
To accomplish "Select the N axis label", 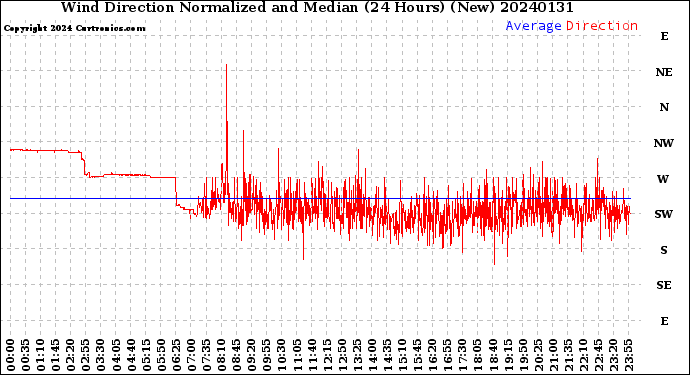I will [x=664, y=107].
